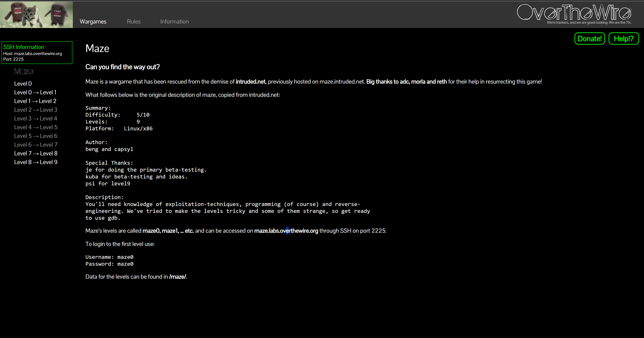Select Level 2 → Level 3 link
644x338 pixels.
click(36, 110)
